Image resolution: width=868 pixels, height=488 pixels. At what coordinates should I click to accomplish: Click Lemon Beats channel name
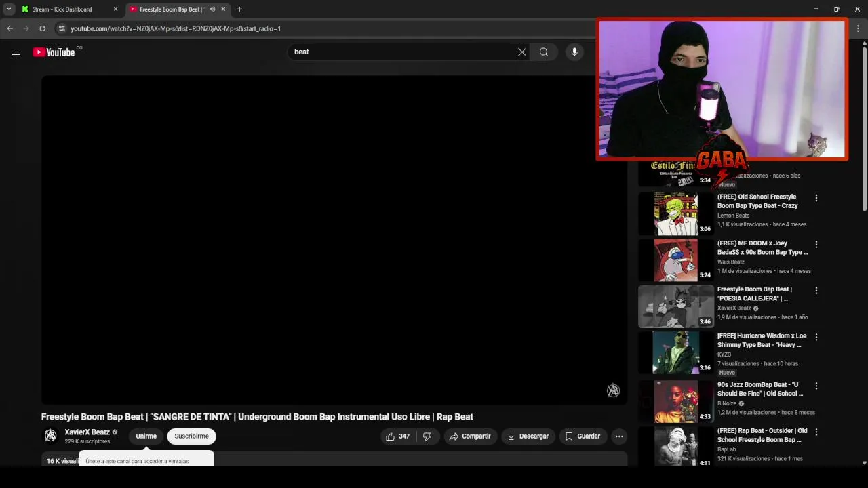coord(733,216)
